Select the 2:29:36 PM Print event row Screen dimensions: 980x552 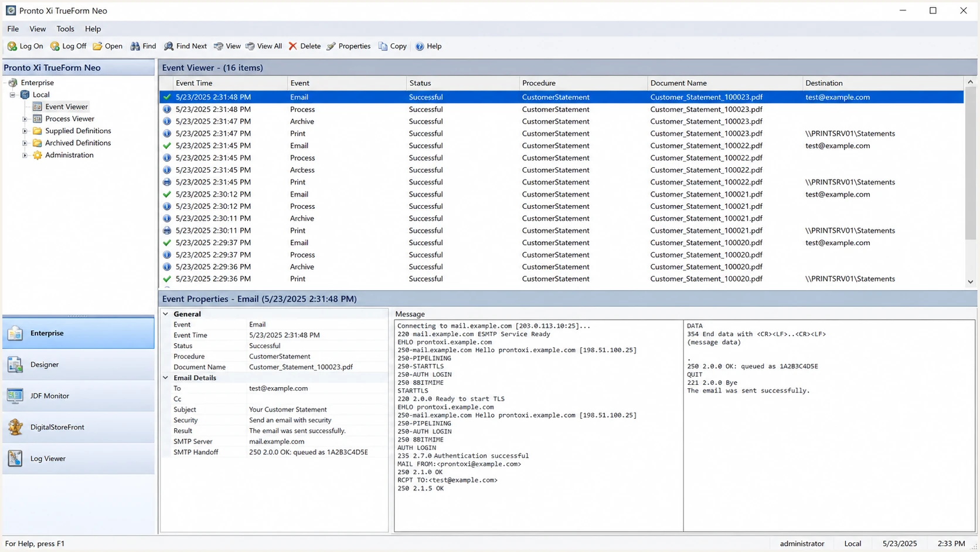562,279
